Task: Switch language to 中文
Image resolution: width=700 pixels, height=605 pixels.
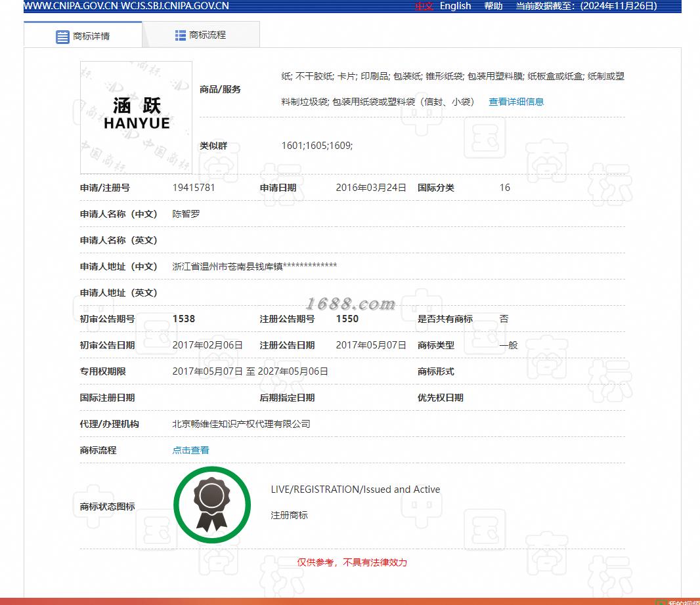Action: pyautogui.click(x=424, y=7)
